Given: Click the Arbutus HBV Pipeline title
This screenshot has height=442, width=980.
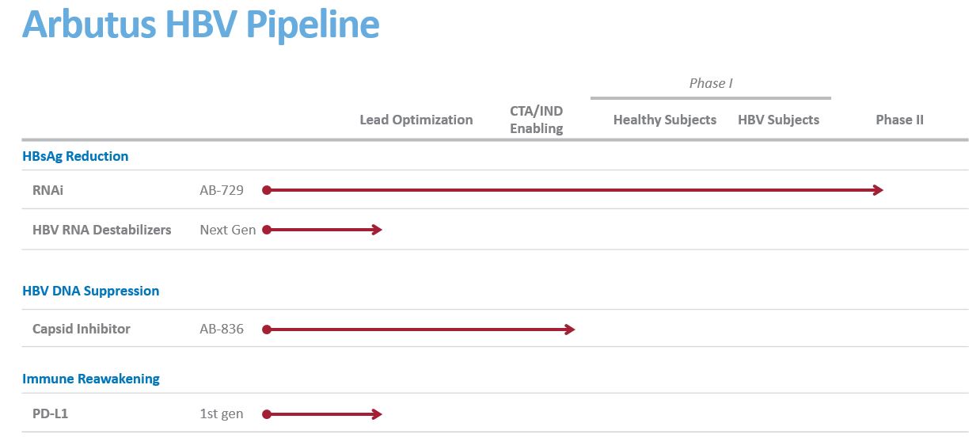Looking at the screenshot, I should pos(201,25).
